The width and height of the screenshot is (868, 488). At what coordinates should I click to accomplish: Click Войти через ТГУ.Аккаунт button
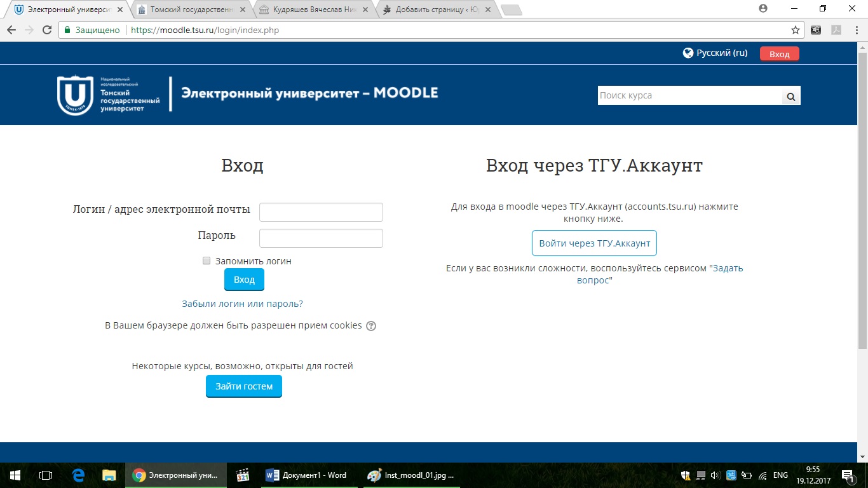[595, 243]
